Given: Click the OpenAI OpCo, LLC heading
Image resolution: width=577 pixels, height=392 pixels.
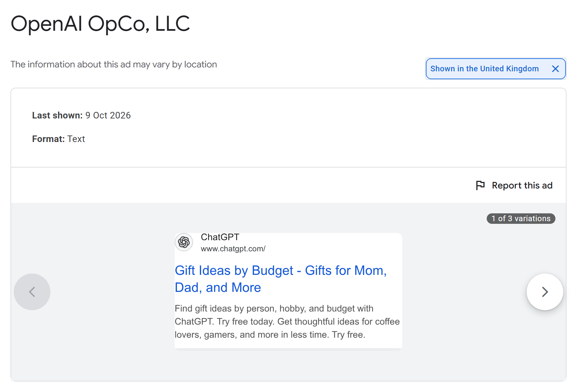Looking at the screenshot, I should pos(100,24).
